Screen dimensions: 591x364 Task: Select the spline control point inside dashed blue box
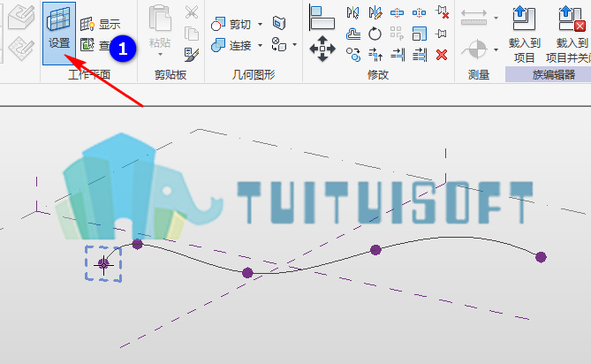[x=103, y=264]
